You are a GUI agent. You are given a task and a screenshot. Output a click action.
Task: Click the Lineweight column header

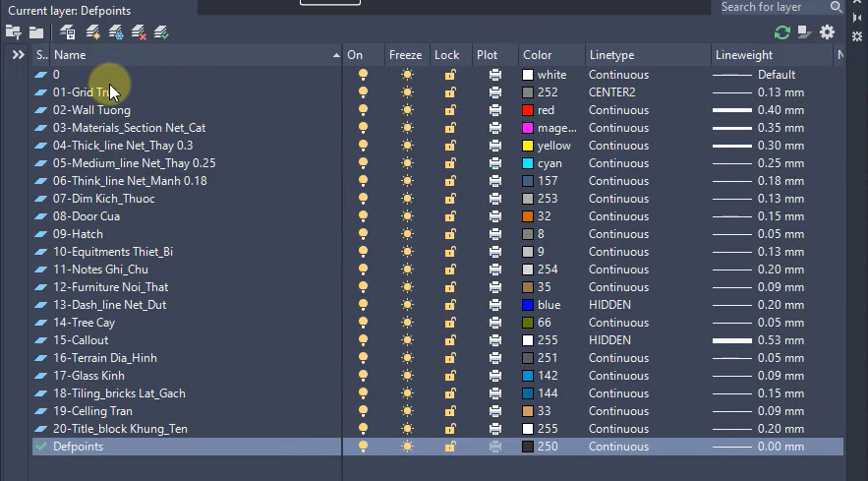click(x=744, y=55)
